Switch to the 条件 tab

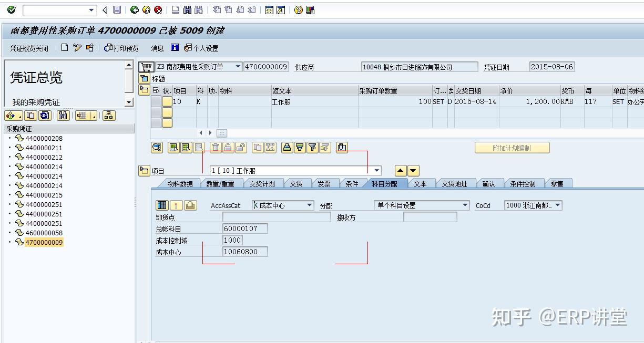click(x=351, y=183)
